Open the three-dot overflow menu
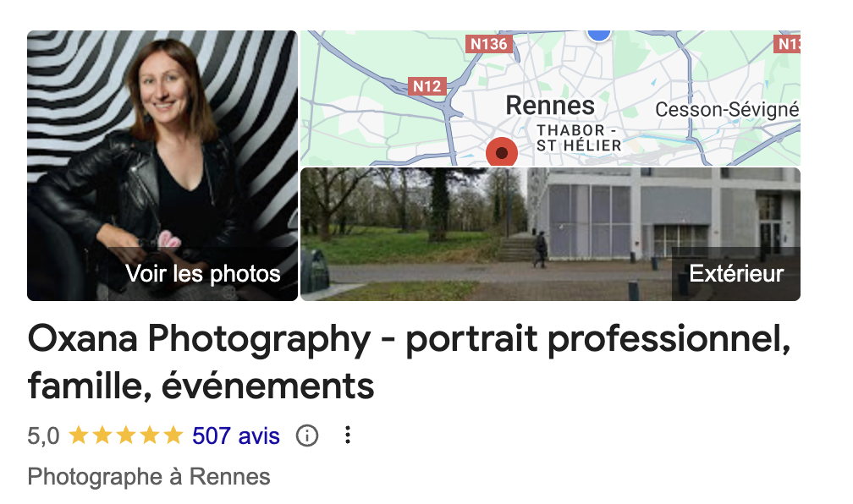The image size is (853, 504). 347,435
